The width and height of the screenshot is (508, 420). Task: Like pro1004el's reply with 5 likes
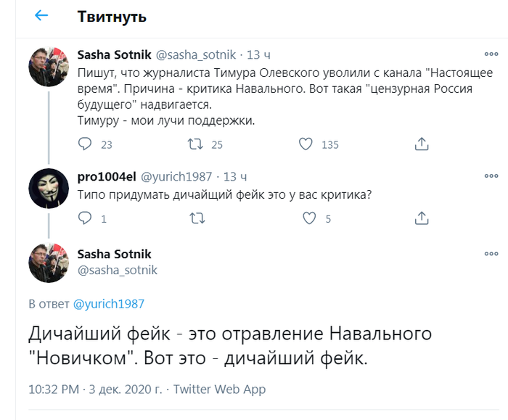click(x=308, y=218)
